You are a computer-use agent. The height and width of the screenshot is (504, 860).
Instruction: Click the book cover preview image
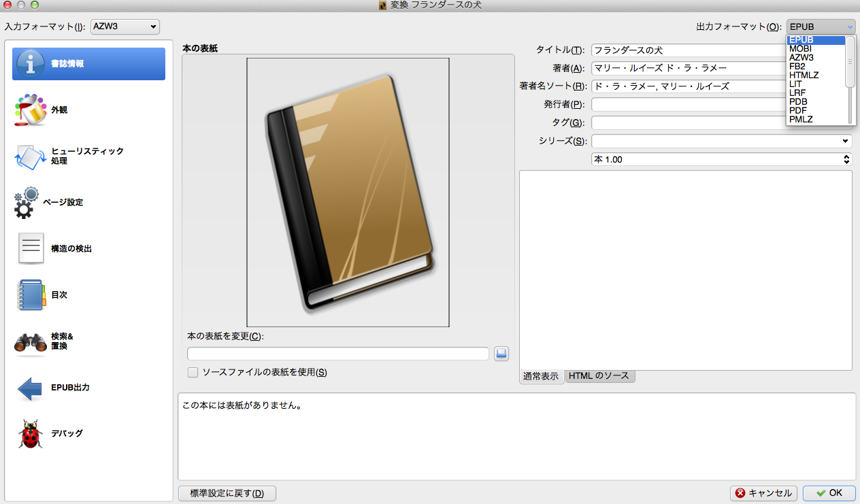[x=348, y=192]
